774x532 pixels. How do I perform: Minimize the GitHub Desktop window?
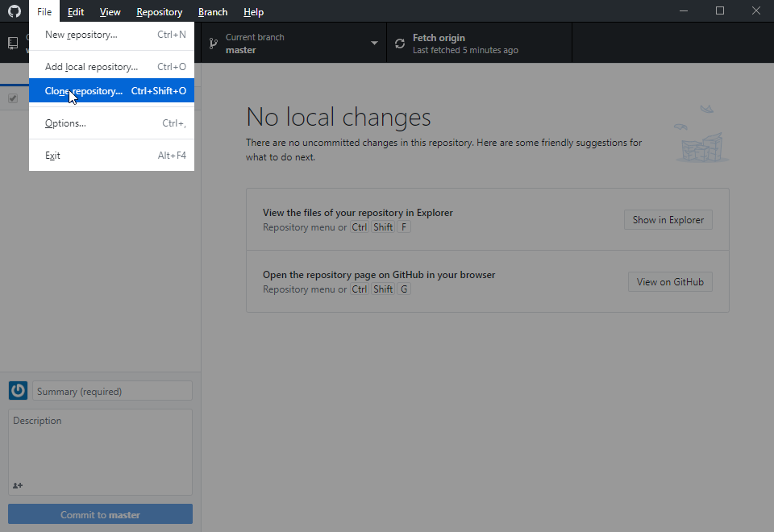point(684,10)
